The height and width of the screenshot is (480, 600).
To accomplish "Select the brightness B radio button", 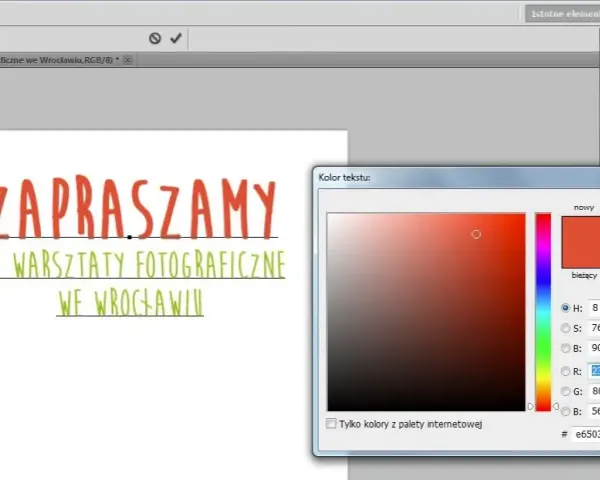I will tap(565, 348).
